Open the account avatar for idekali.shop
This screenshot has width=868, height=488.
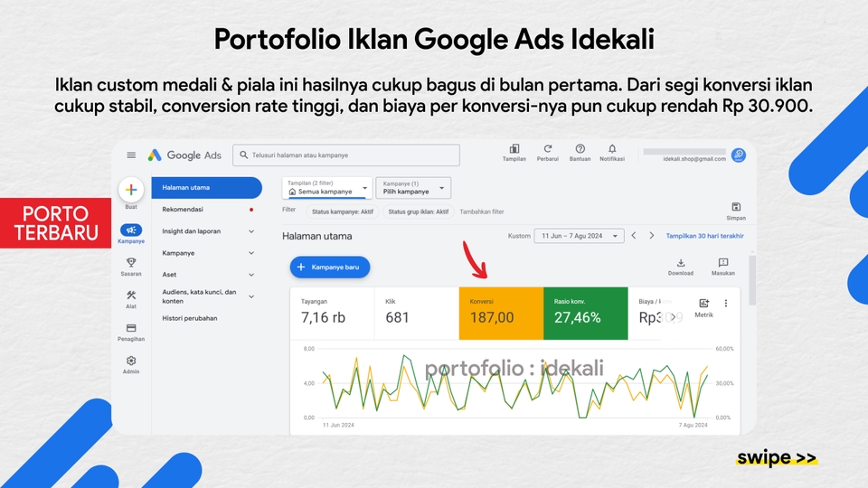739,155
